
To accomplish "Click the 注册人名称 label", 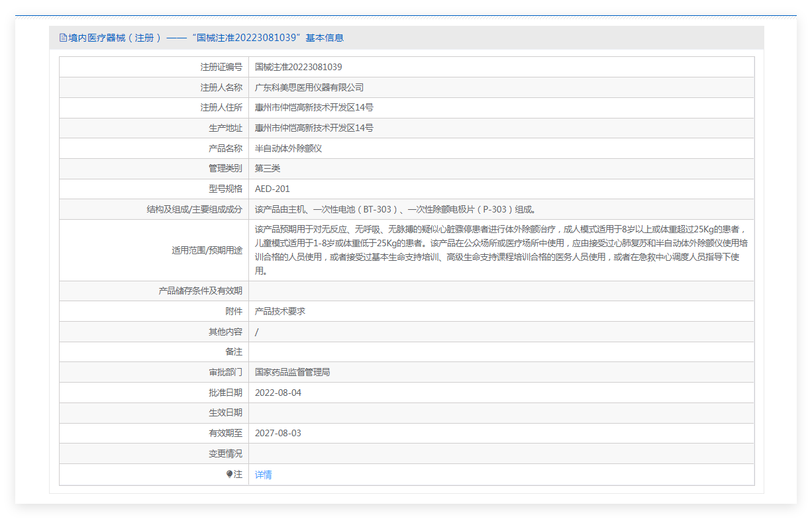I will [x=221, y=87].
